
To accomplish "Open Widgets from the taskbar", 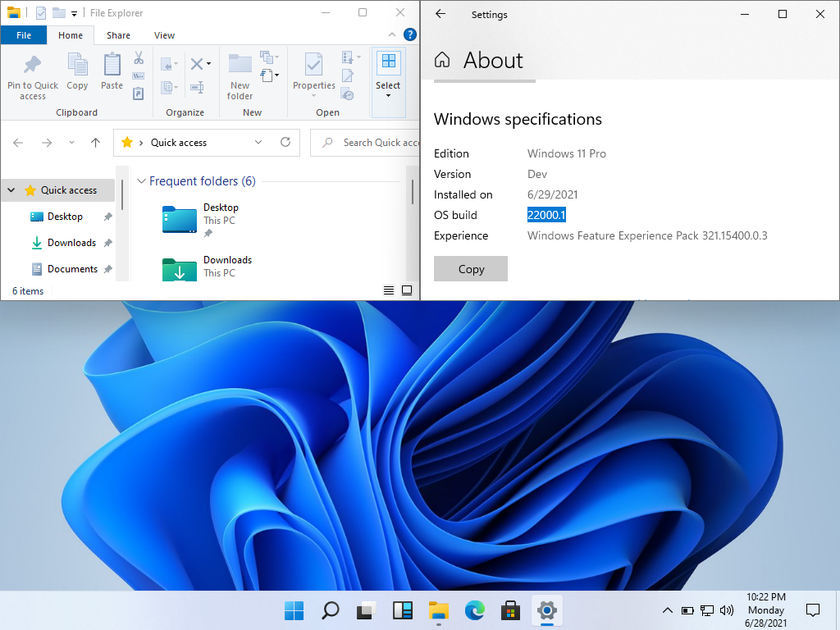I will (x=402, y=610).
